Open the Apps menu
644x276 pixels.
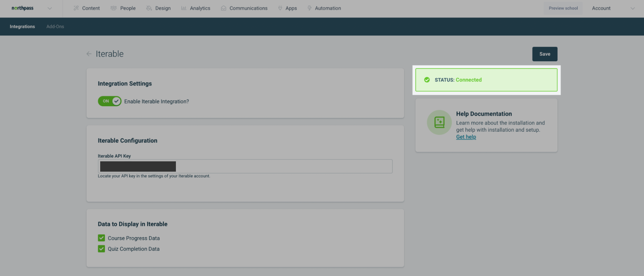[x=291, y=8]
